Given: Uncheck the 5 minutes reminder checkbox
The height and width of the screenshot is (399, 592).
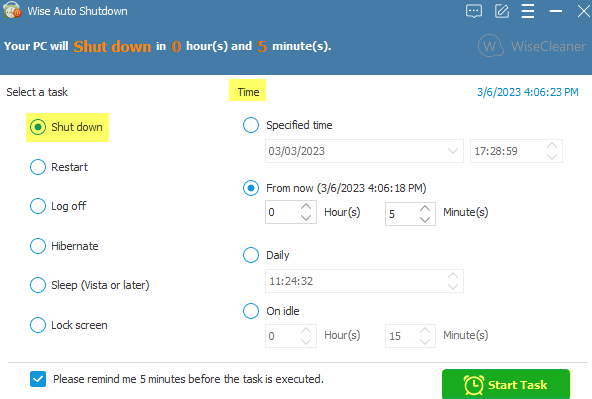Looking at the screenshot, I should click(x=38, y=379).
